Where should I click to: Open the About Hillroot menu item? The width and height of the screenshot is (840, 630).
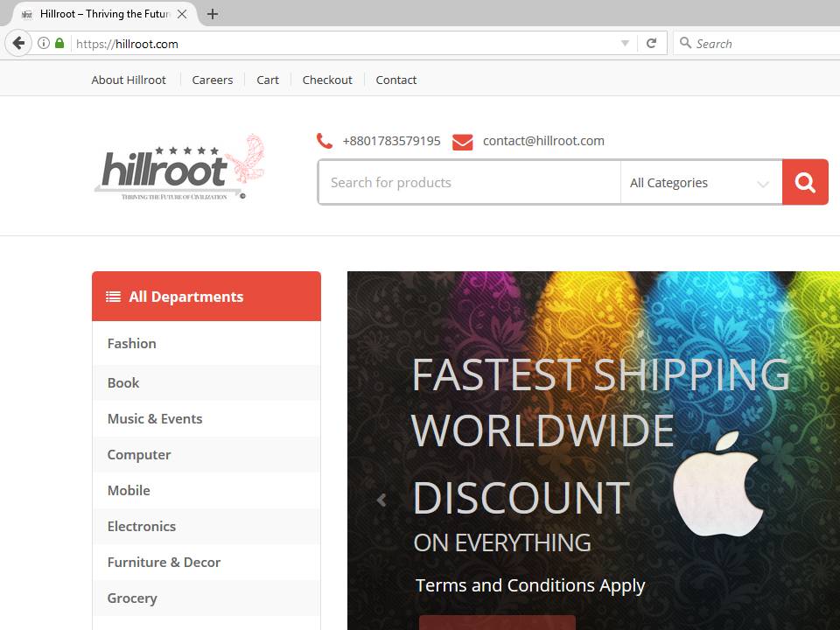point(129,80)
